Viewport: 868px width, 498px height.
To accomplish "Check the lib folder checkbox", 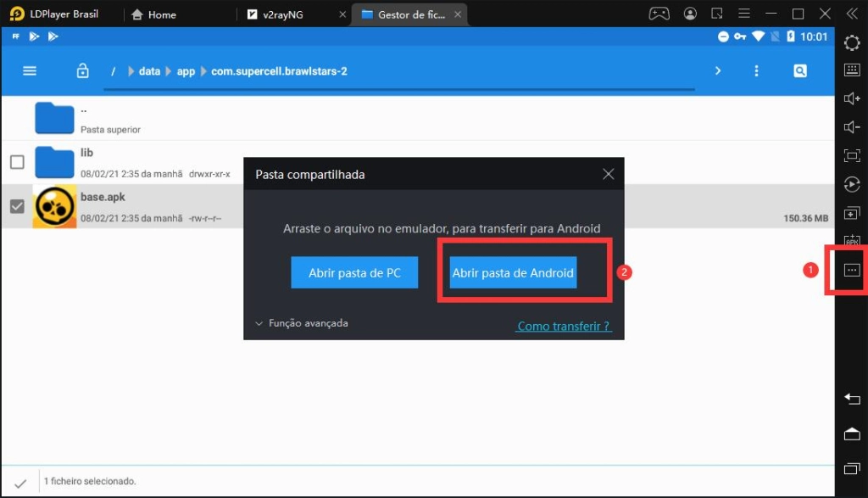I will tap(16, 162).
